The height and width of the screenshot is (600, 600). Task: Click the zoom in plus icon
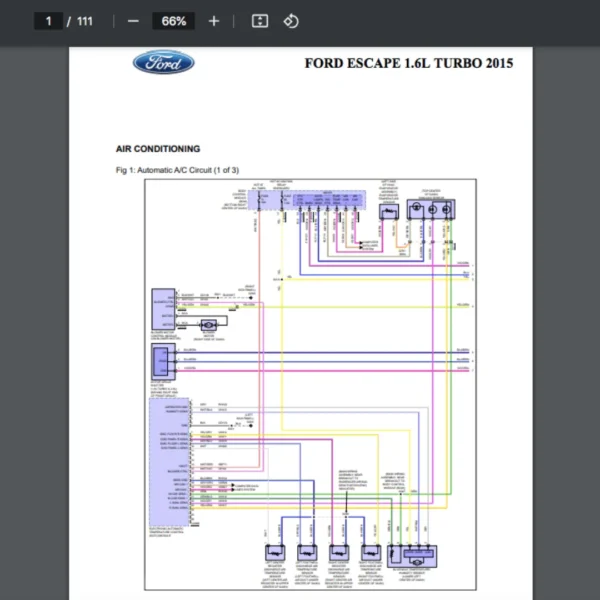214,21
